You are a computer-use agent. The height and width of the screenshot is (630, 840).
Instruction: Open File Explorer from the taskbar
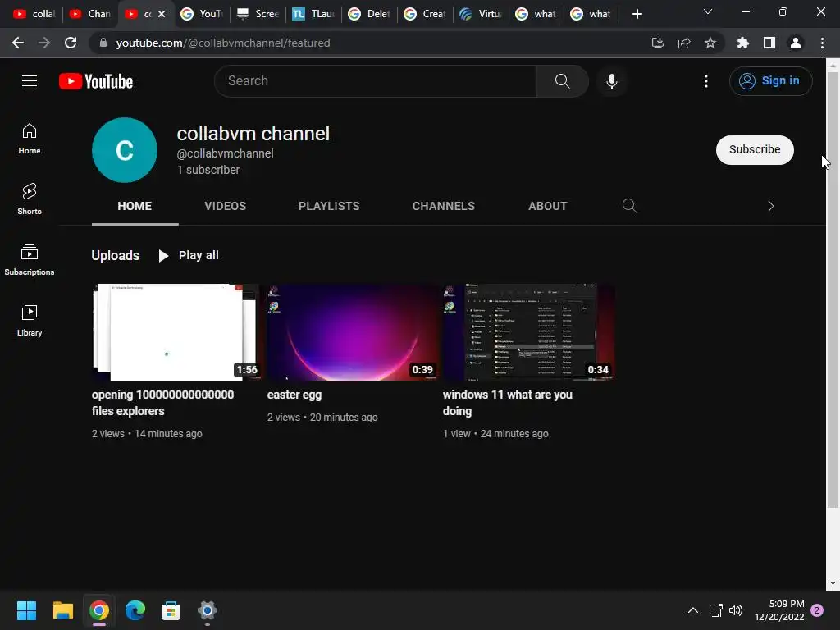(62, 610)
